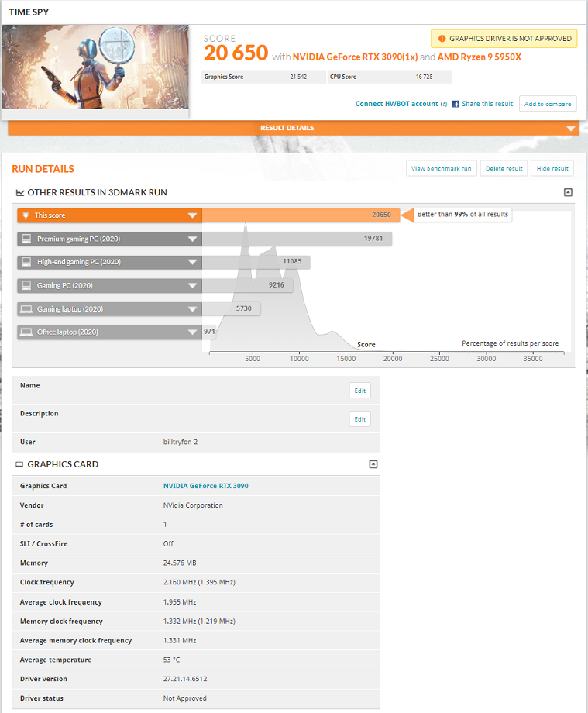The image size is (588, 713).
Task: Click SLI / CrossFire value Off
Action: (168, 544)
